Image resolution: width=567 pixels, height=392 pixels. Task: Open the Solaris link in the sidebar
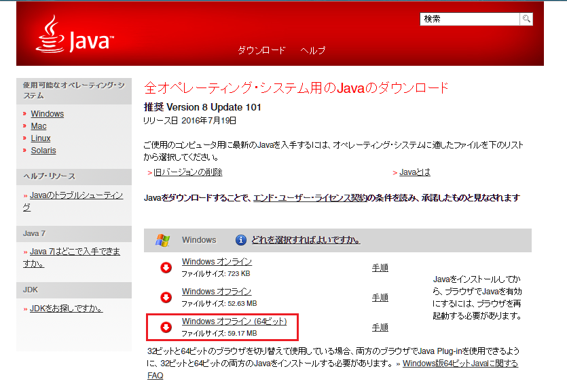[x=43, y=151]
